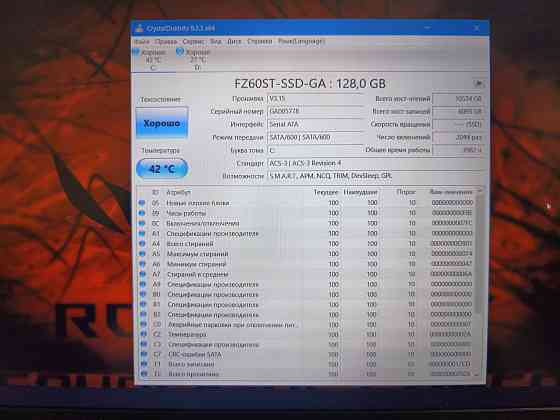The height and width of the screenshot is (420, 560).
Task: Click status icon for attribute A7
Action: point(142,274)
